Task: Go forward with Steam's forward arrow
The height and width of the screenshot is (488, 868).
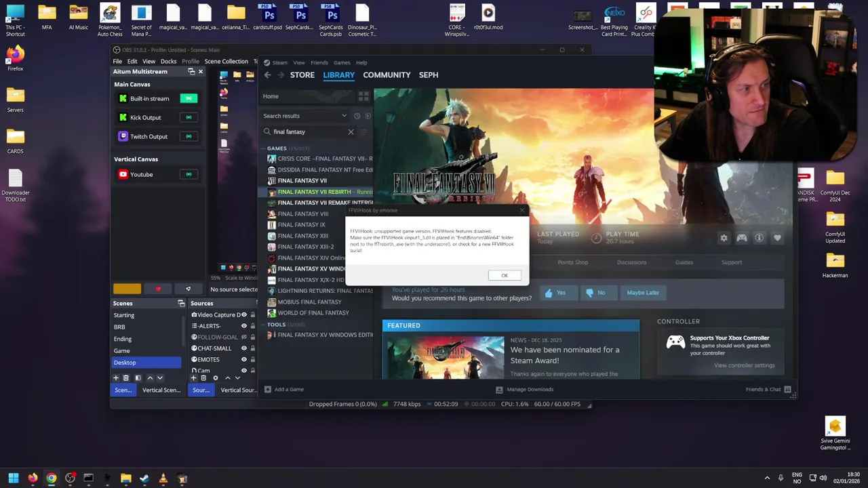Action: (282, 75)
